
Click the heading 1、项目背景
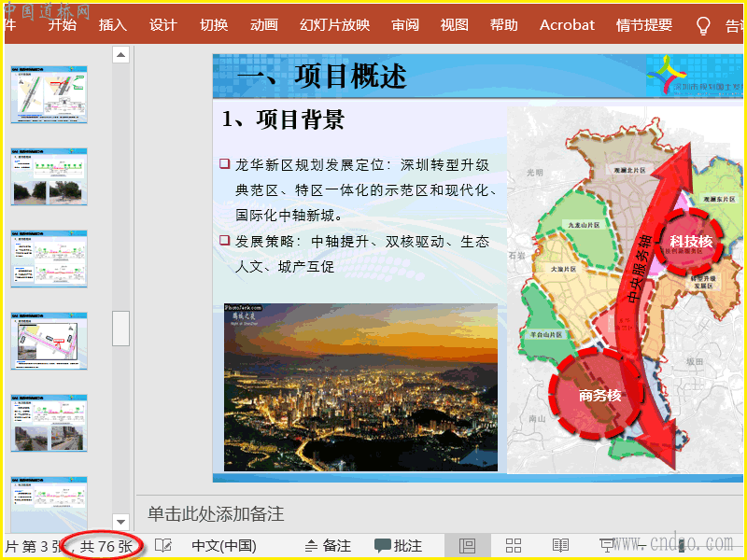[283, 119]
